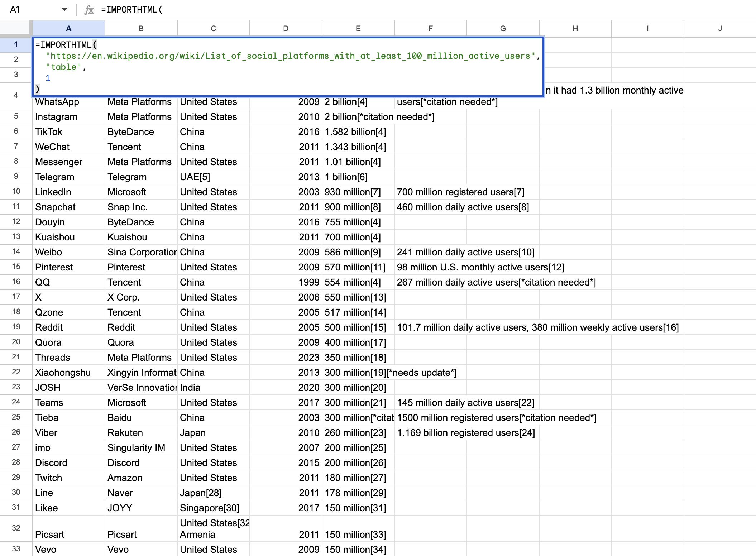Select row 10 header
This screenshot has width=756, height=556.
click(x=16, y=192)
